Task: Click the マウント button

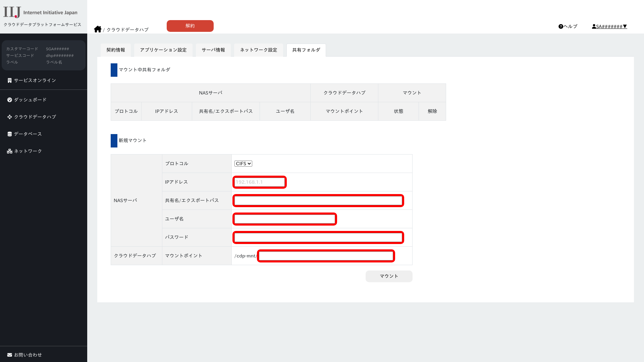Action: 389,276
